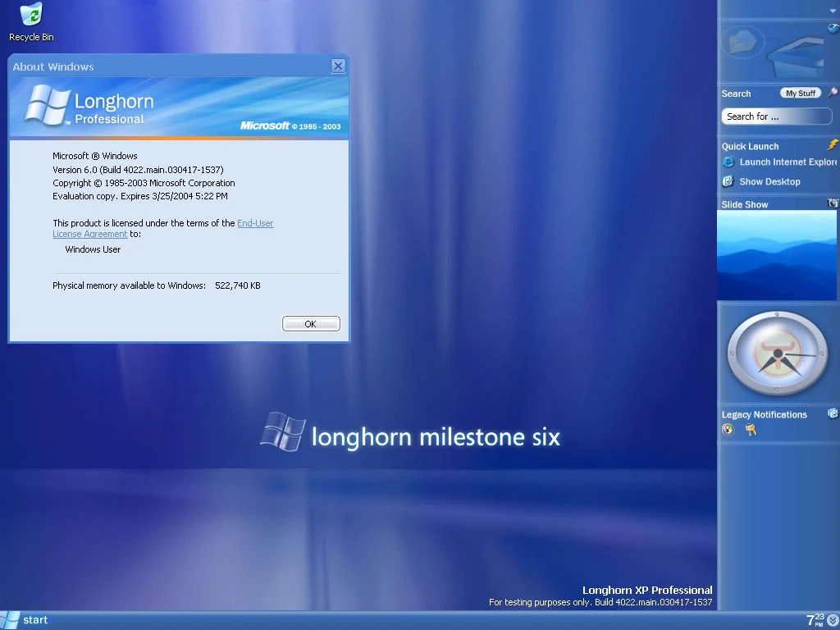
Task: Click the Slide Show tile title
Action: (x=745, y=204)
